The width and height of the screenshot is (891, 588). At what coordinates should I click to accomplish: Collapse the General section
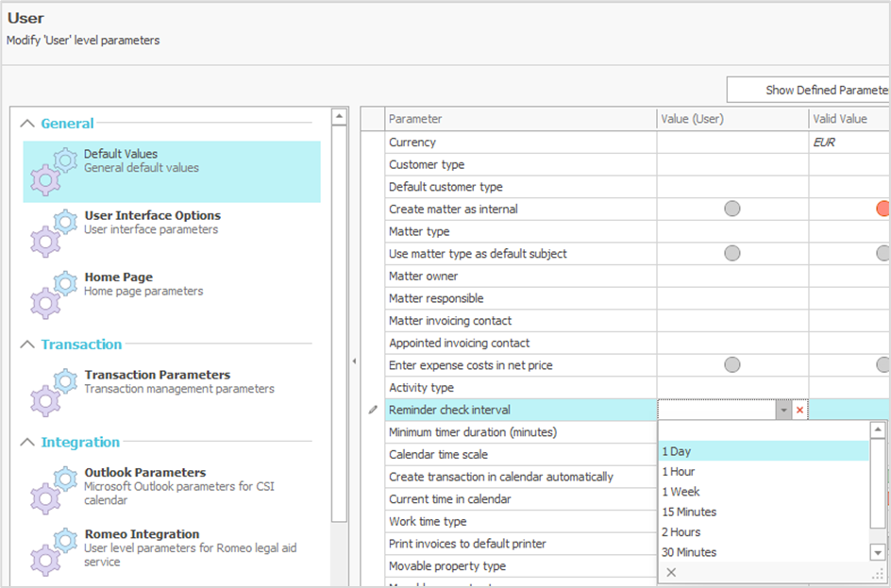click(x=28, y=124)
